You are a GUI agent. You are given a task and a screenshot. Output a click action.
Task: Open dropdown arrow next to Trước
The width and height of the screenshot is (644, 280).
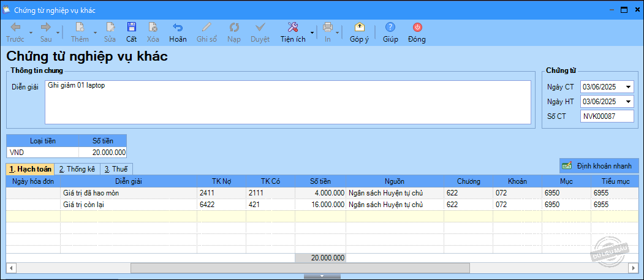[x=31, y=33]
